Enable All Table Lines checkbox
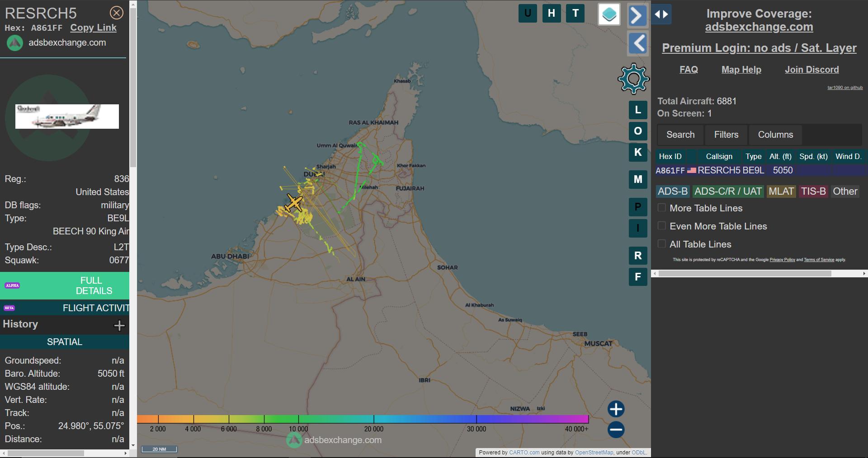The width and height of the screenshot is (868, 458). (x=661, y=244)
